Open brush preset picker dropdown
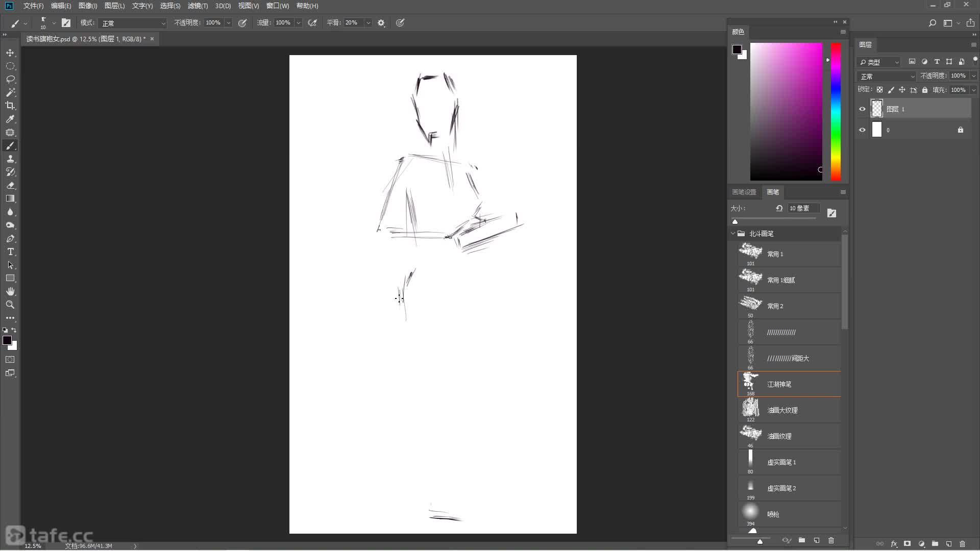This screenshot has width=980, height=551. click(54, 23)
